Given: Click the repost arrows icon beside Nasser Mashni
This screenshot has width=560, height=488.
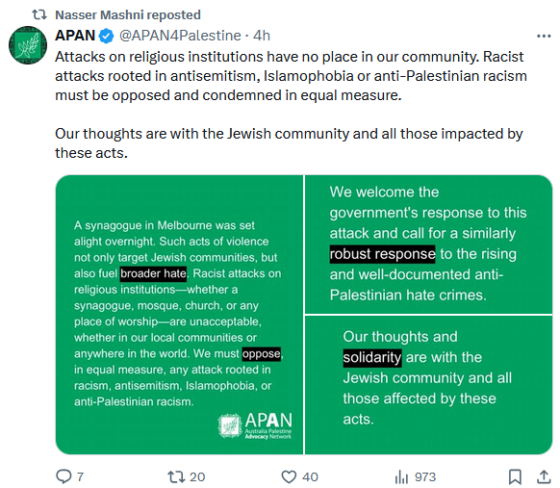Looking at the screenshot, I should click(x=39, y=15).
